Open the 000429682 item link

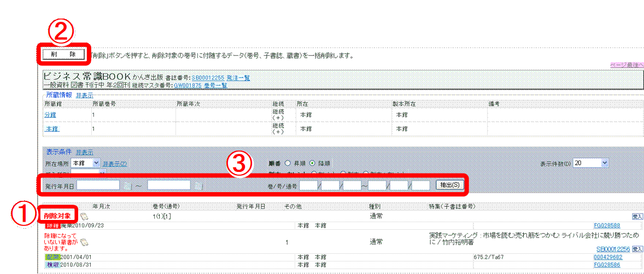point(608,257)
